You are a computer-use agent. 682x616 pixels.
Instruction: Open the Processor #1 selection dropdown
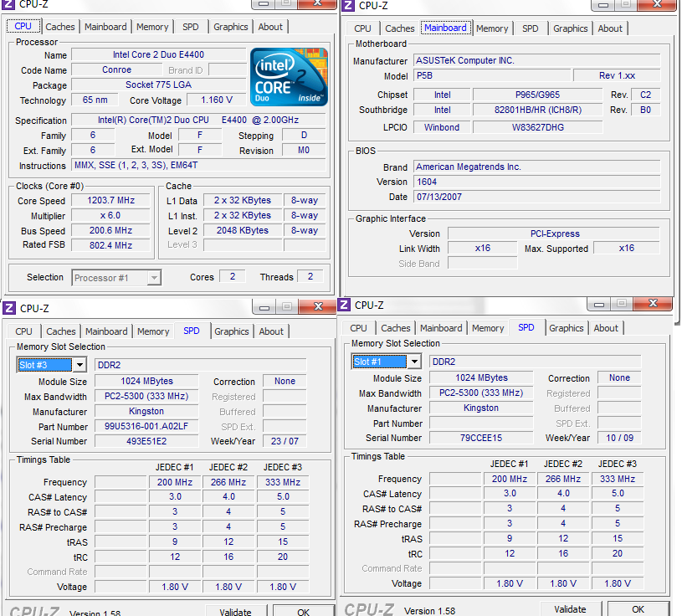(x=153, y=278)
